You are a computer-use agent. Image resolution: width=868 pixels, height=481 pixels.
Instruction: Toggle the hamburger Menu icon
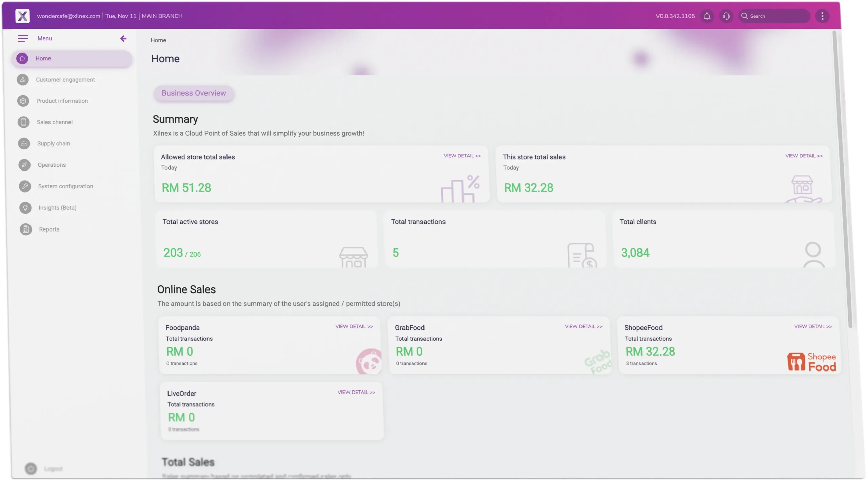click(23, 38)
